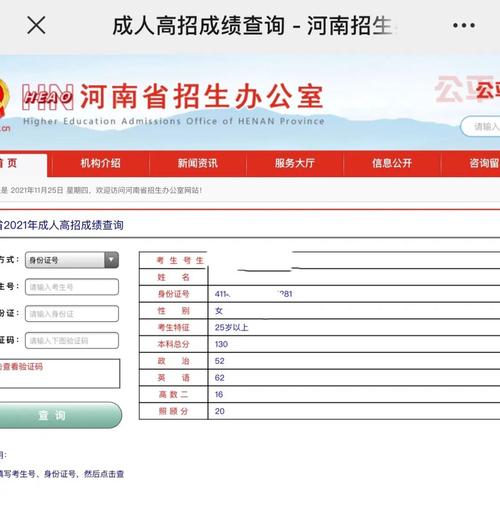
Task: Open the three-dots more options menu
Action: (x=464, y=25)
